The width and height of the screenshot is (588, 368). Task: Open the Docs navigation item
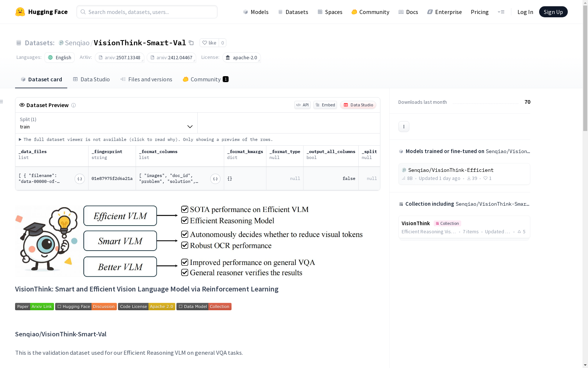point(408,12)
